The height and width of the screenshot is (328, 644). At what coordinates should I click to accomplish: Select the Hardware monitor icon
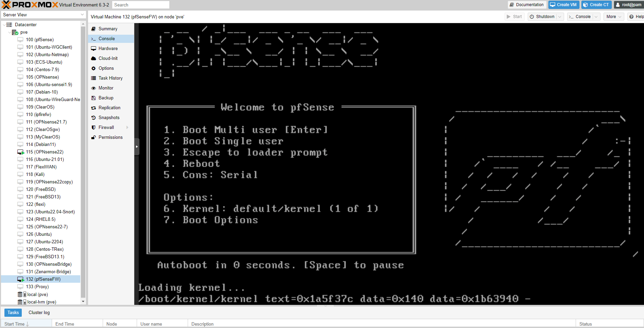[94, 49]
